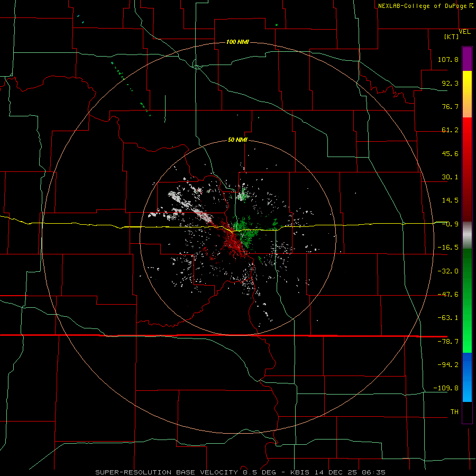Click the -94.2 velocity scale value
Screen dimensions: 476x476
(x=448, y=365)
